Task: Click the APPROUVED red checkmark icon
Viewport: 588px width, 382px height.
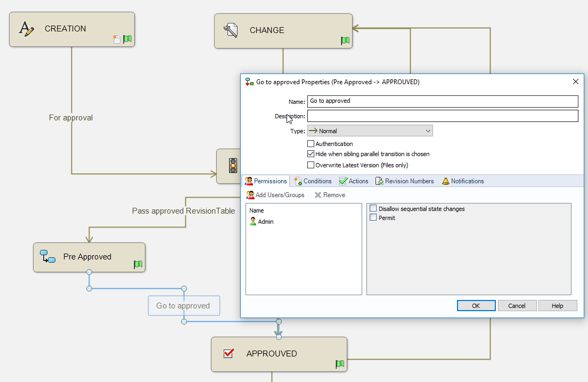Action: [228, 353]
